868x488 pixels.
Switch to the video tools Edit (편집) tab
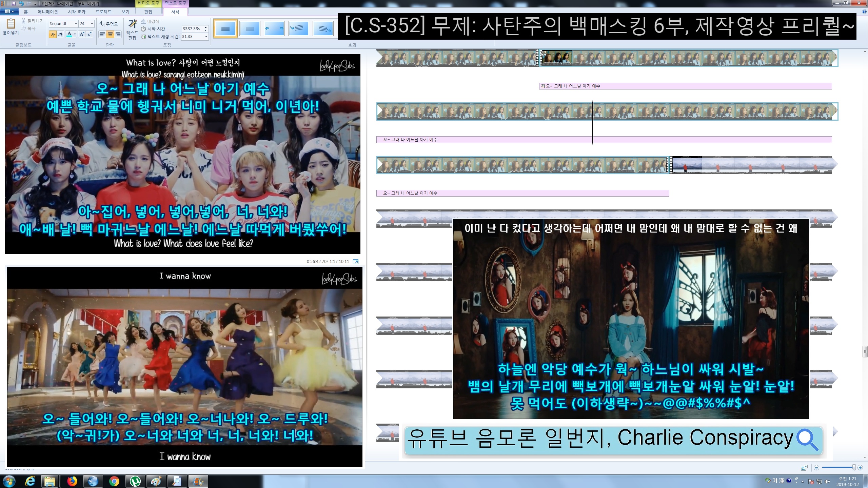point(148,12)
